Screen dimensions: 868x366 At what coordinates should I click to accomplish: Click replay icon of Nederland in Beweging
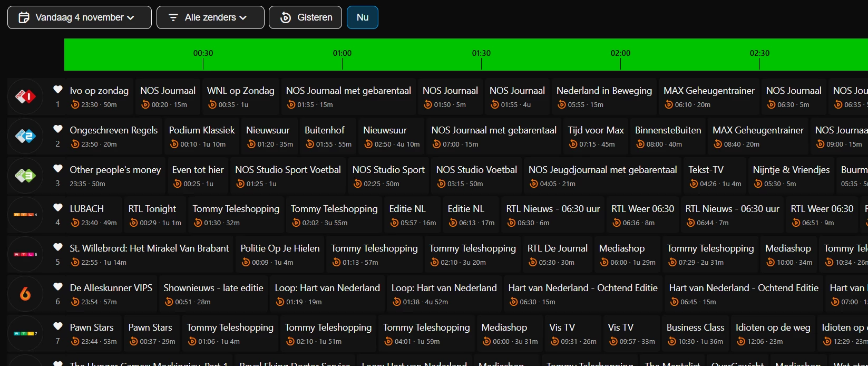pyautogui.click(x=561, y=105)
